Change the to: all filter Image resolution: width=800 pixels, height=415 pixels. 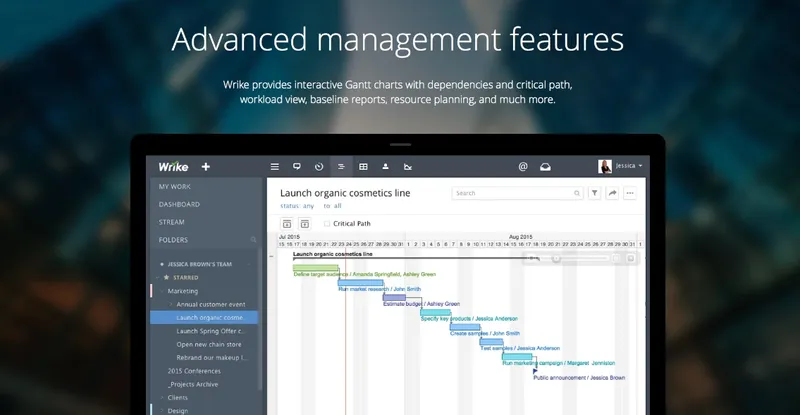(x=332, y=206)
